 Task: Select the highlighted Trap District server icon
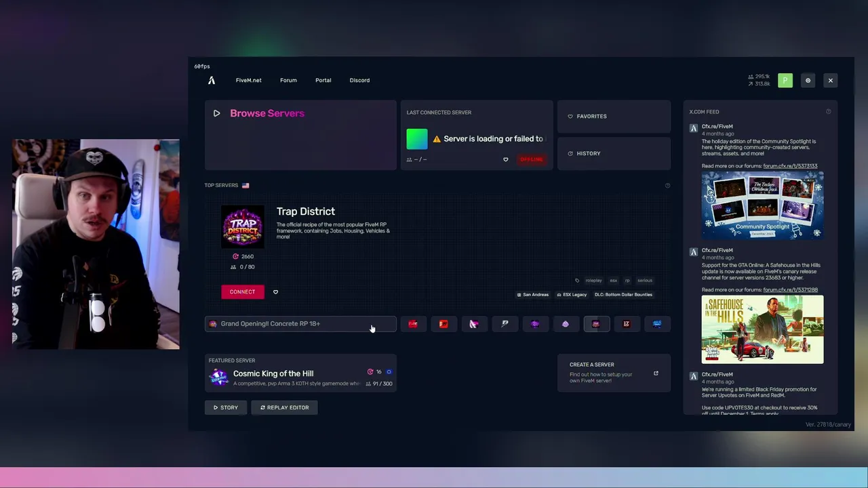(x=596, y=324)
